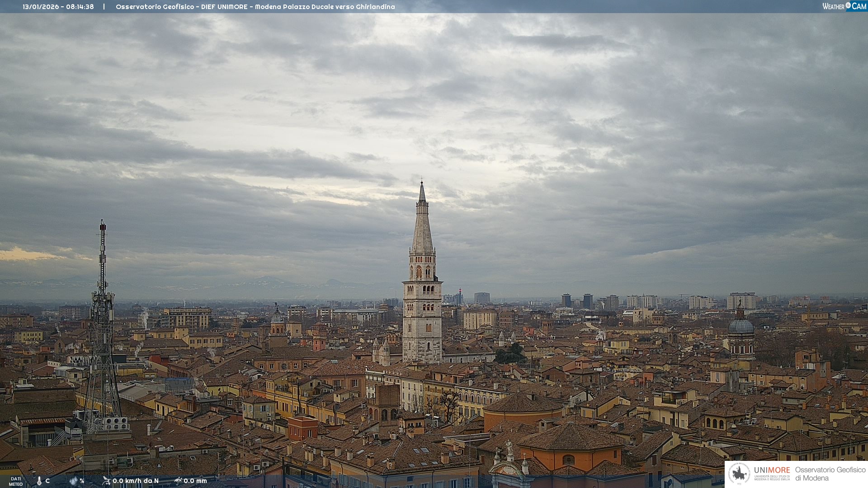Click the 0.0 mm rainfall reading

(195, 481)
